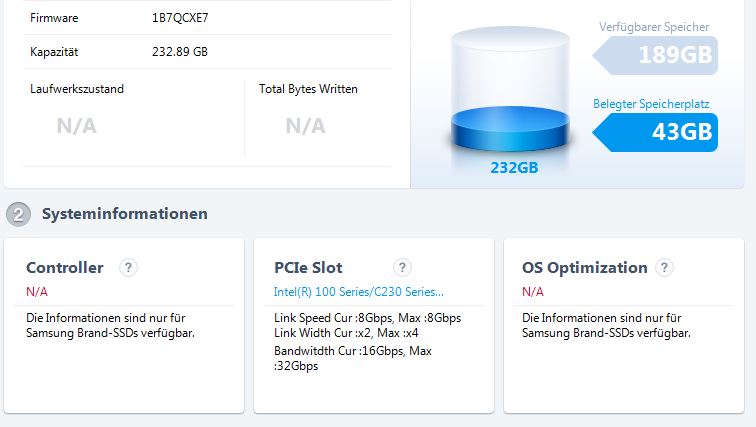
Task: Click the Laufwerkszustand N/A value
Action: tap(77, 126)
